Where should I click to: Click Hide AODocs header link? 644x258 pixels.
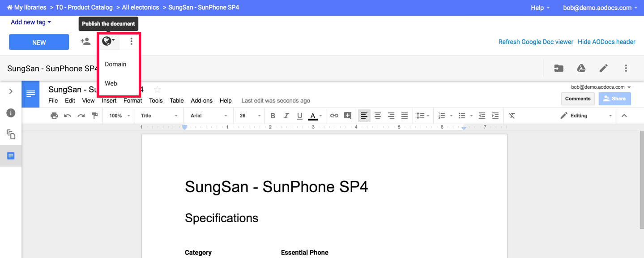coord(606,42)
